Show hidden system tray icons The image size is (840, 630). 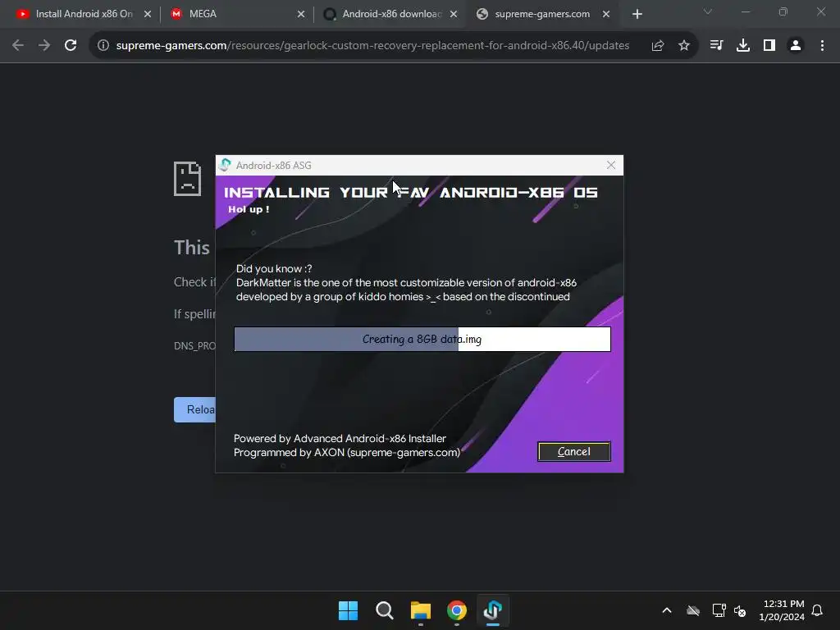[667, 610]
